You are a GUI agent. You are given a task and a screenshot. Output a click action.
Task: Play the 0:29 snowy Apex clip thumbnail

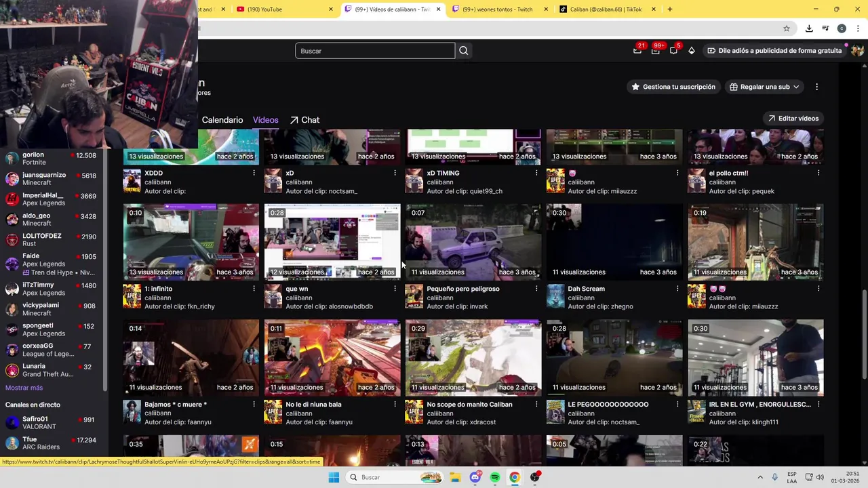(x=473, y=358)
